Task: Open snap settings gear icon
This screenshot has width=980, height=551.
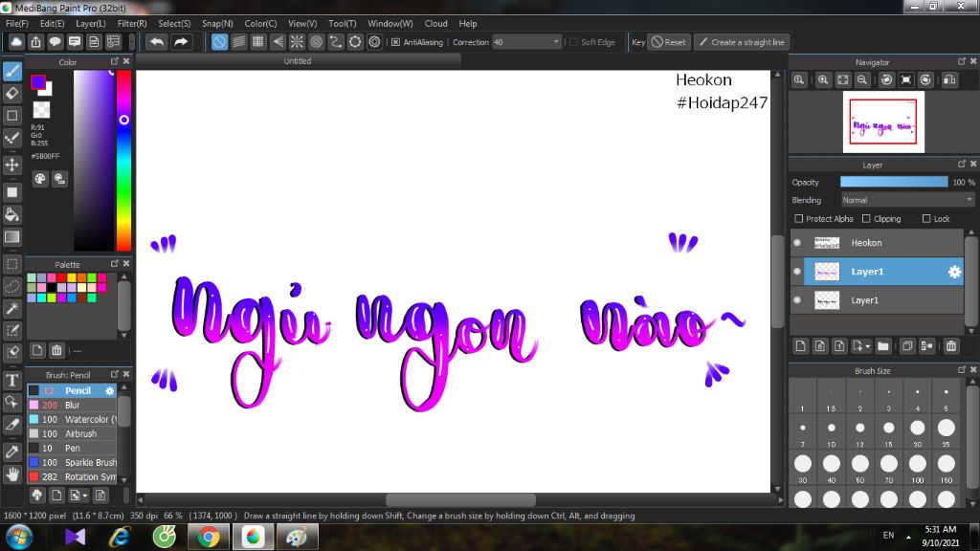Action: 374,42
